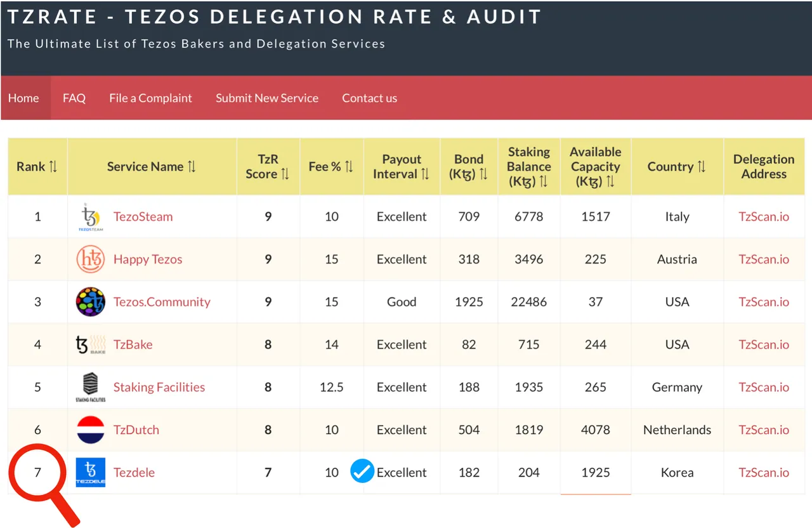This screenshot has height=528, width=812.
Task: Open the TezoSteam service link
Action: tap(143, 216)
